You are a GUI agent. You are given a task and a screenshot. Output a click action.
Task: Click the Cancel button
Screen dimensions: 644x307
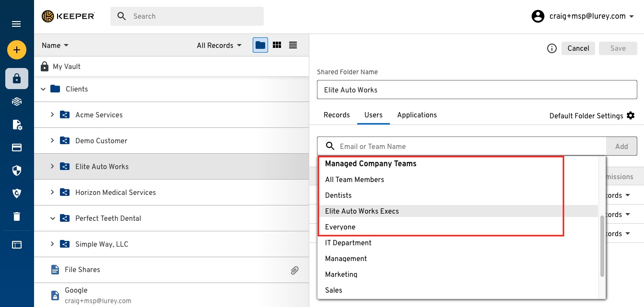pyautogui.click(x=578, y=48)
